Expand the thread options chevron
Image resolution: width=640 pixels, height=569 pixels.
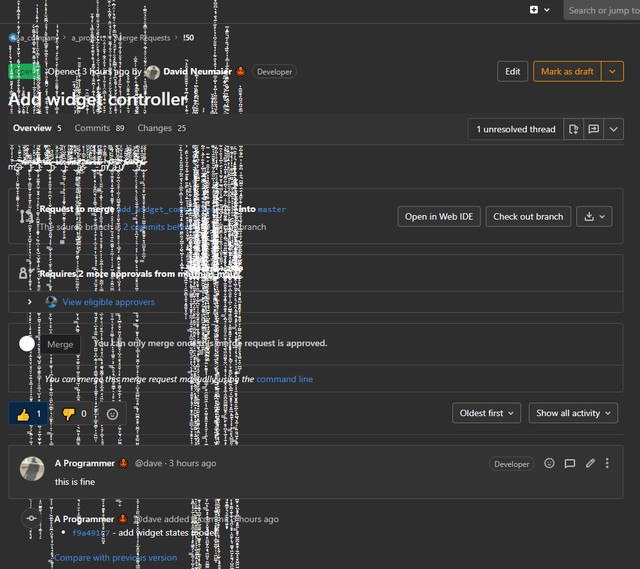(x=613, y=129)
